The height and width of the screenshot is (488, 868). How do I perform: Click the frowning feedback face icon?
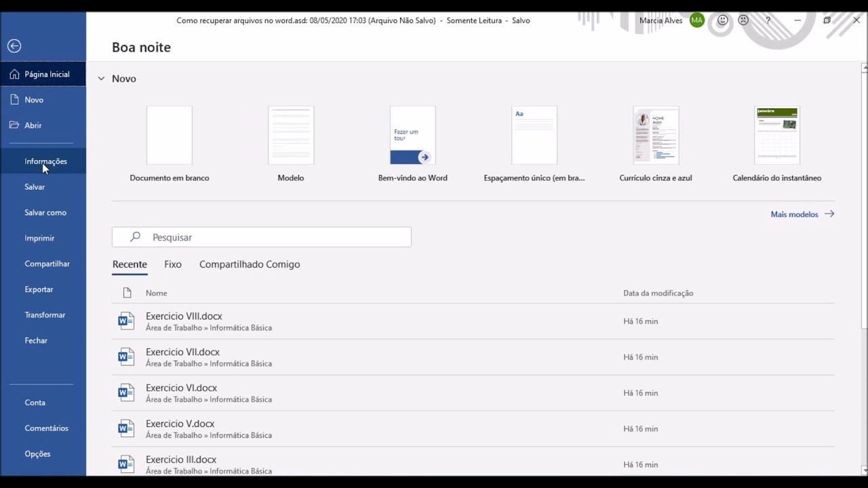click(x=743, y=20)
